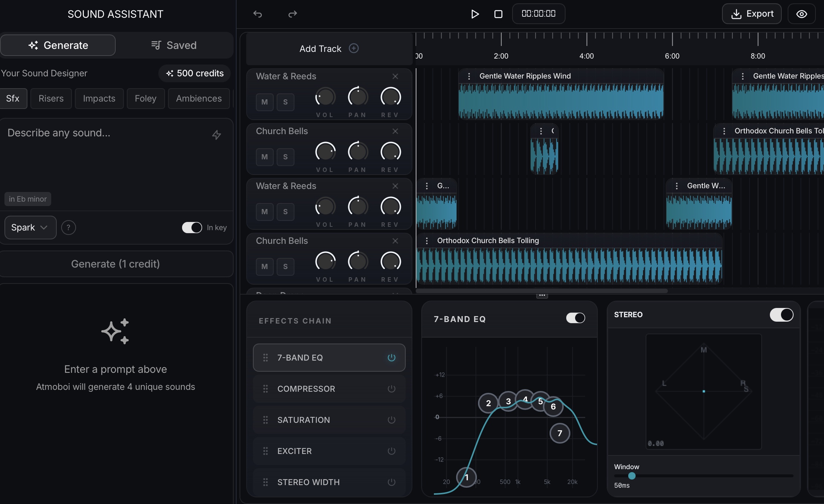Click the Export button
Viewport: 824px width, 504px height.
coord(752,14)
